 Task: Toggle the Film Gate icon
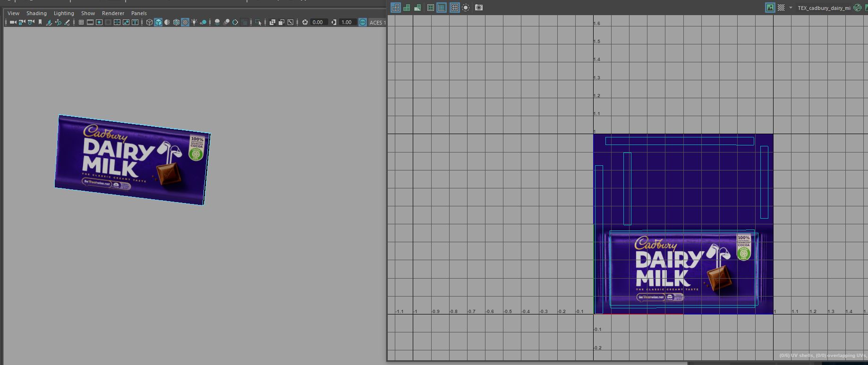point(90,22)
